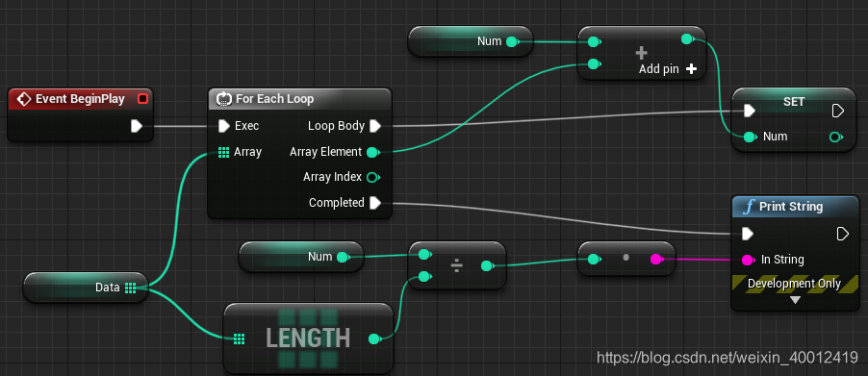The height and width of the screenshot is (376, 868).
Task: Select the Print String node title
Action: (791, 207)
